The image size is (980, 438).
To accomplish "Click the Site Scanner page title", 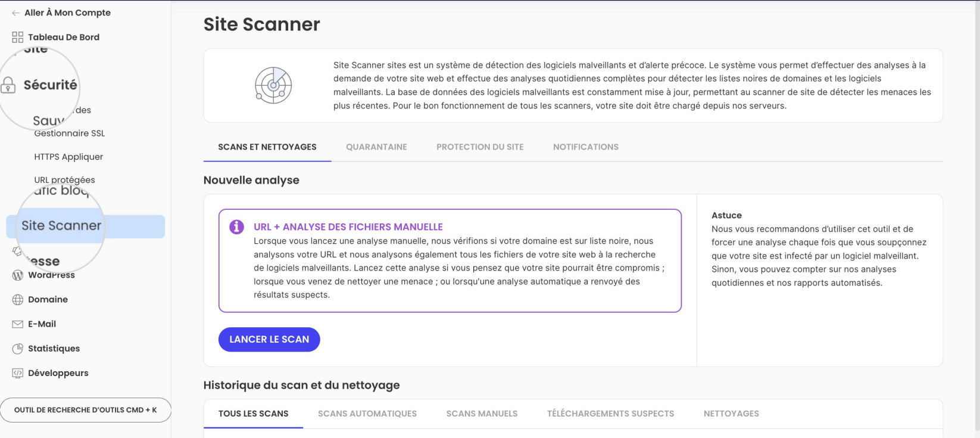I will [x=262, y=24].
